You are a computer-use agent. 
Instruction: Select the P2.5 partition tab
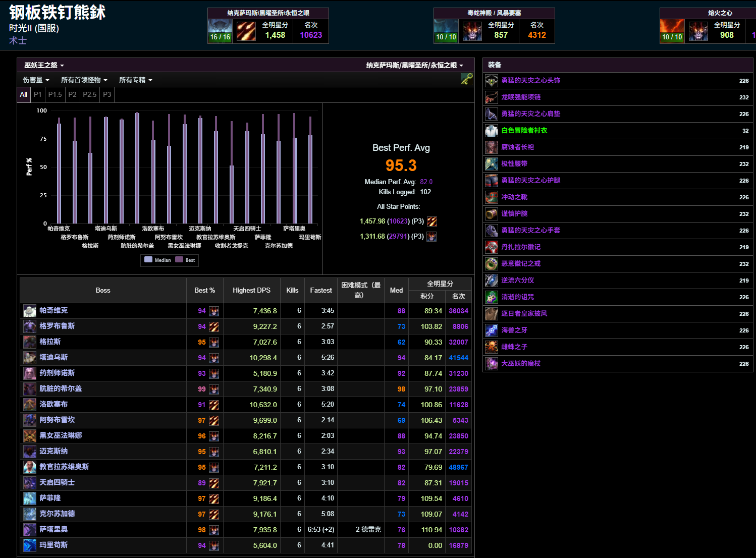click(x=90, y=94)
